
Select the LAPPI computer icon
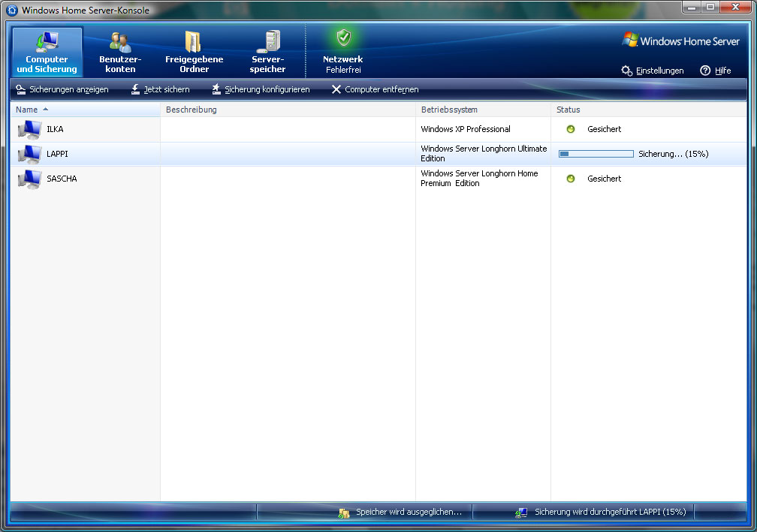29,154
